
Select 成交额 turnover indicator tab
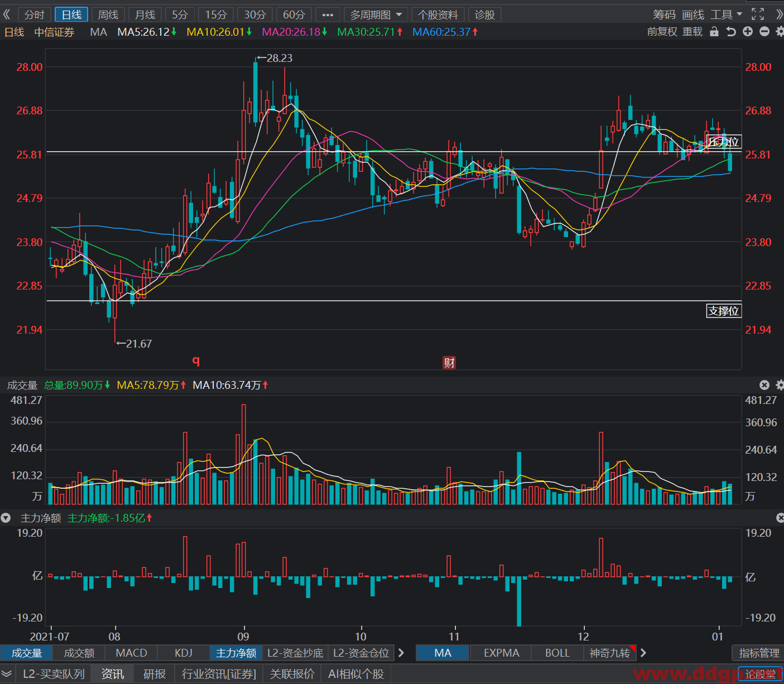[79, 653]
